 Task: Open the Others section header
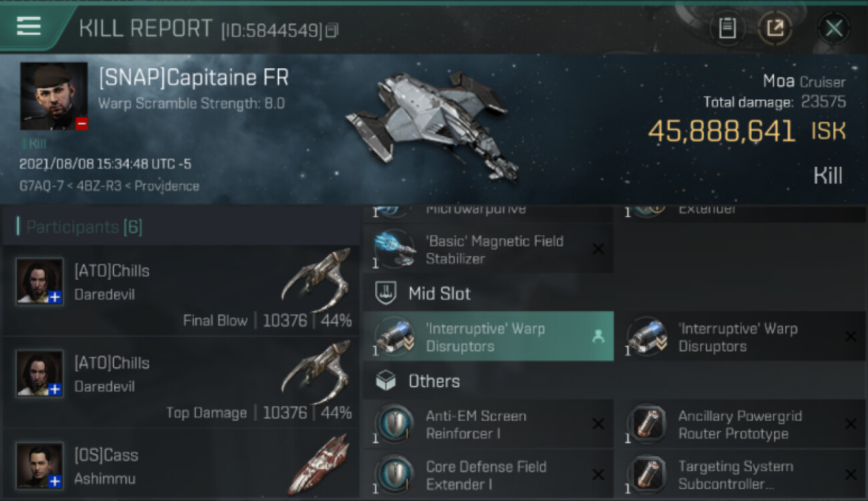point(434,381)
